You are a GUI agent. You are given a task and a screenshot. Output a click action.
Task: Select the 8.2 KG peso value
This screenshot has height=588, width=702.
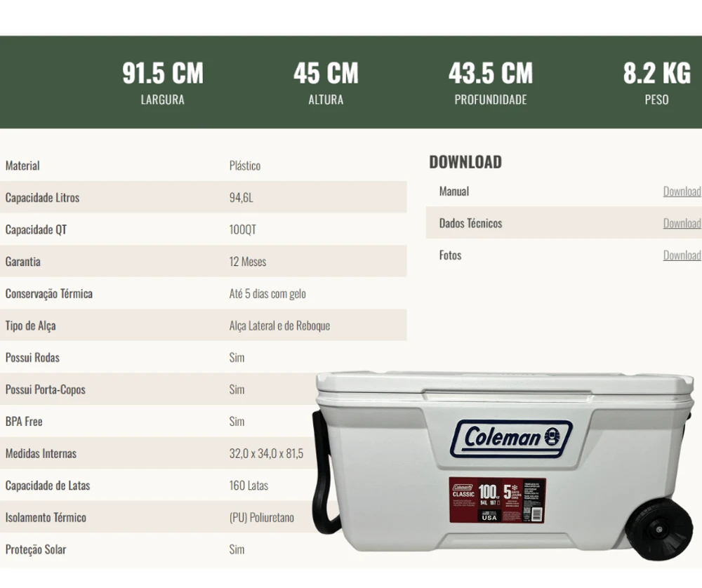pyautogui.click(x=657, y=73)
